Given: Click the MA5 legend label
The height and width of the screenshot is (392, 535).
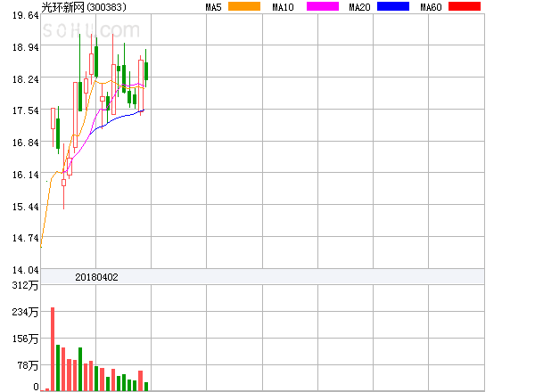Looking at the screenshot, I should (214, 7).
